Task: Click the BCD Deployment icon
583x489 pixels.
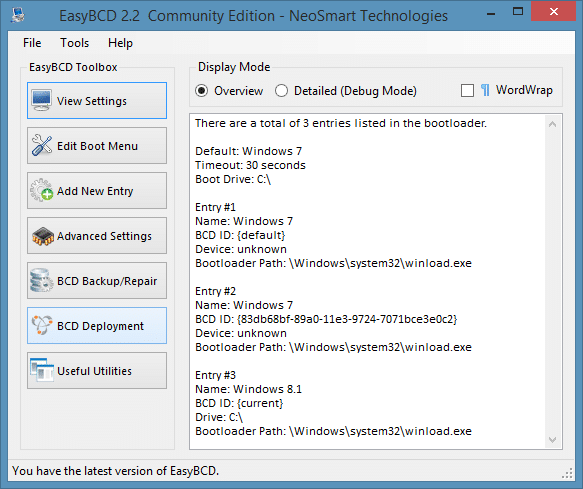Action: 42,325
